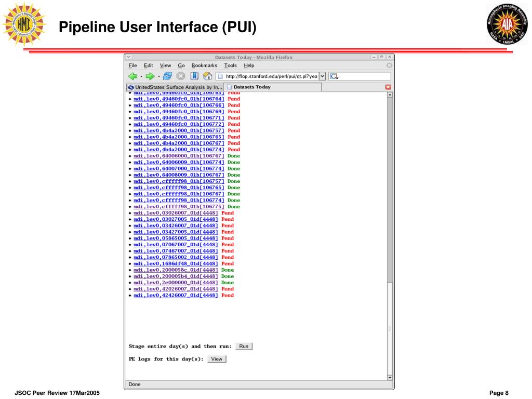Open the Tools menu
The width and height of the screenshot is (532, 399).
pyautogui.click(x=230, y=65)
